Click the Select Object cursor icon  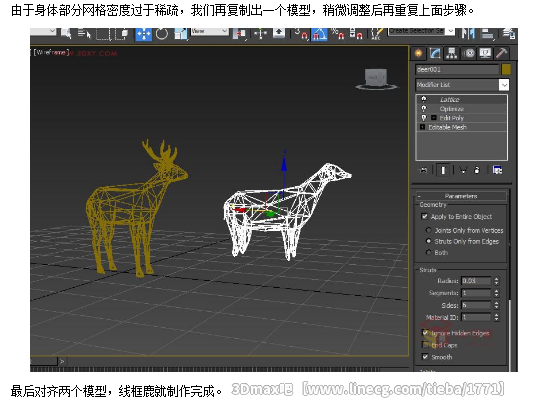(66, 34)
